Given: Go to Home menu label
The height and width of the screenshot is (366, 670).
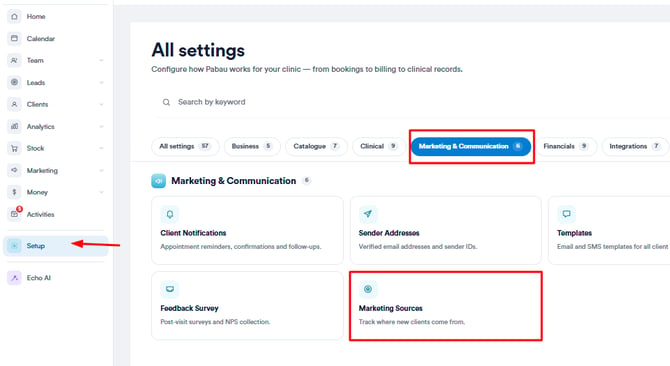Looking at the screenshot, I should [x=36, y=16].
